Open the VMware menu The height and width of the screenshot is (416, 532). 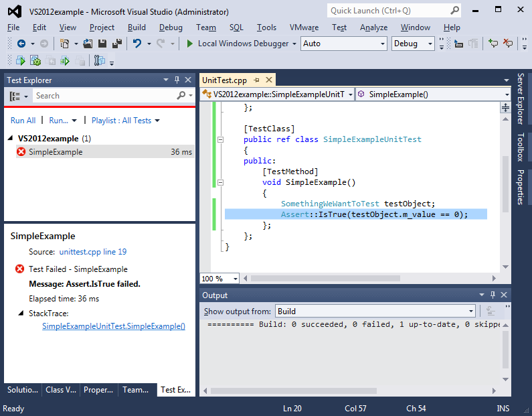pos(304,27)
